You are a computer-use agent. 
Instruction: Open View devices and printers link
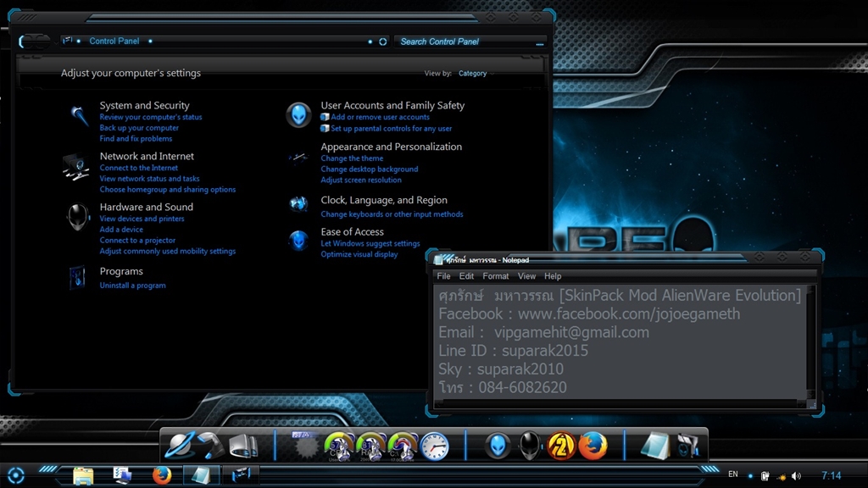142,219
